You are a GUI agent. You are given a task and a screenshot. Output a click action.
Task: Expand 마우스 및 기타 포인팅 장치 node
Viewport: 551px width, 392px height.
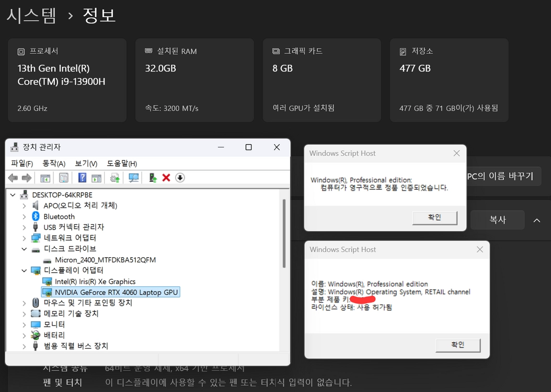24,303
